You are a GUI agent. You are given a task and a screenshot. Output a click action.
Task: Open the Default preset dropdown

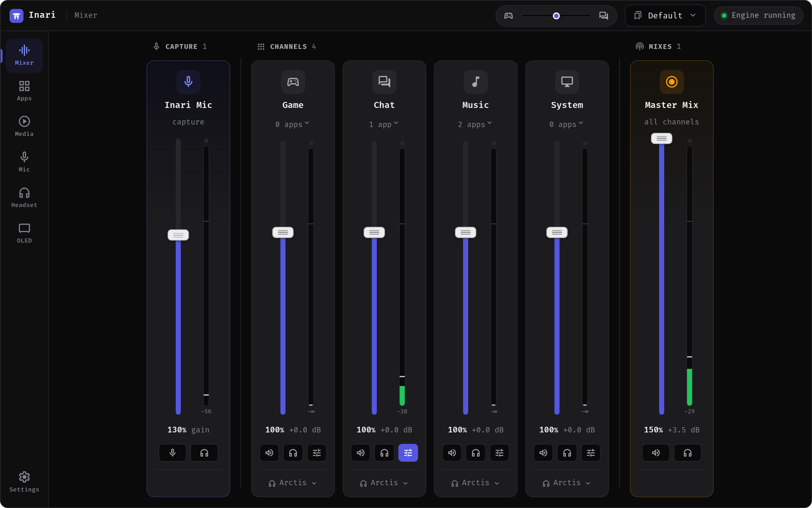pyautogui.click(x=665, y=16)
